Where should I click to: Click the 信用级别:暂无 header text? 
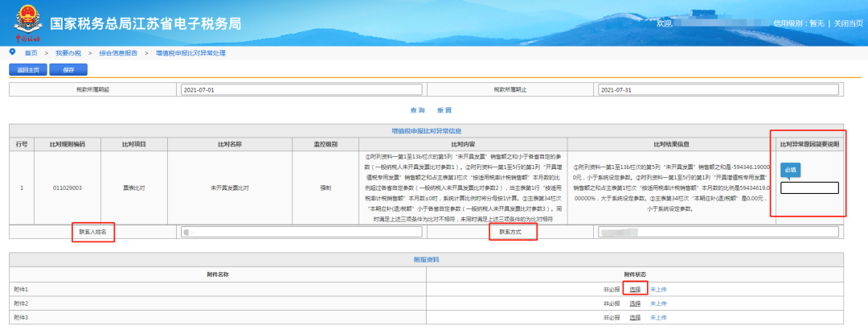[x=800, y=23]
